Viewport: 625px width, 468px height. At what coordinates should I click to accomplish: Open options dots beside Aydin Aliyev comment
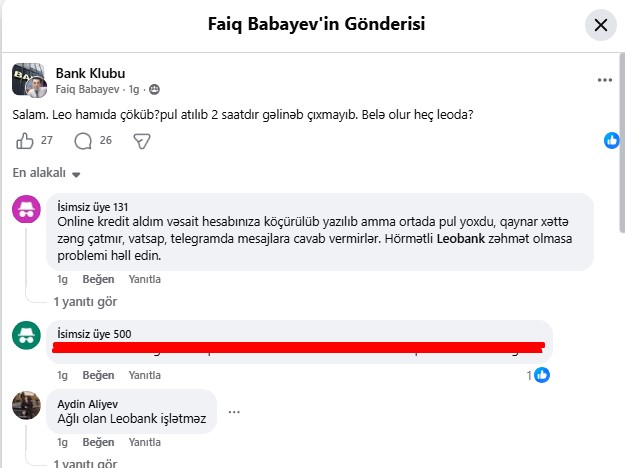click(x=234, y=412)
